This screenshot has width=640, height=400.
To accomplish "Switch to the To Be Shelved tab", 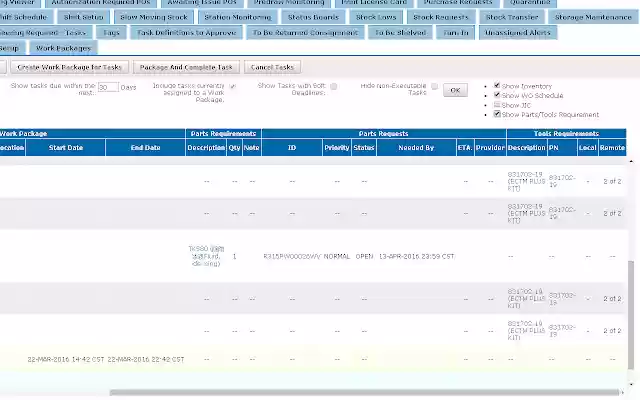I will (x=400, y=33).
